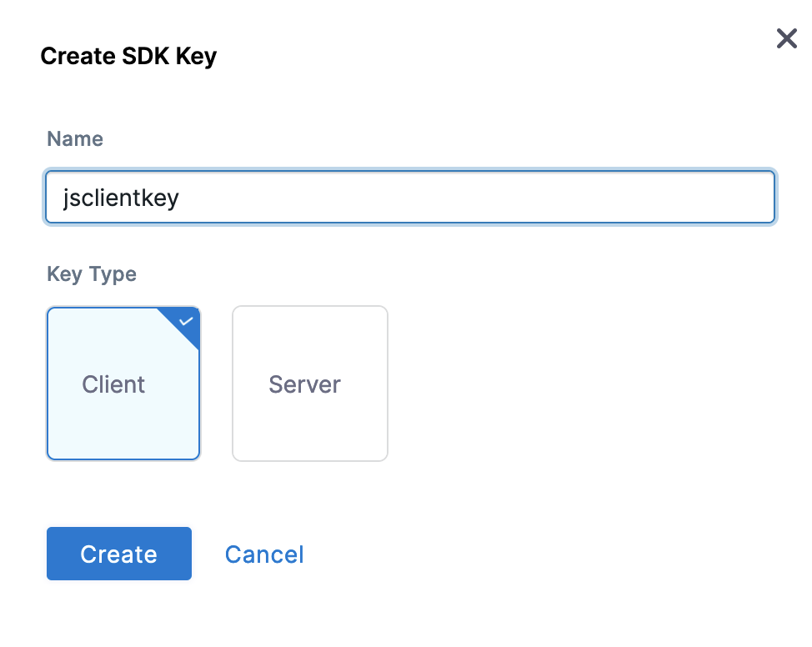Click the word Server inside its card
Image resolution: width=812 pixels, height=647 pixels.
tap(304, 384)
